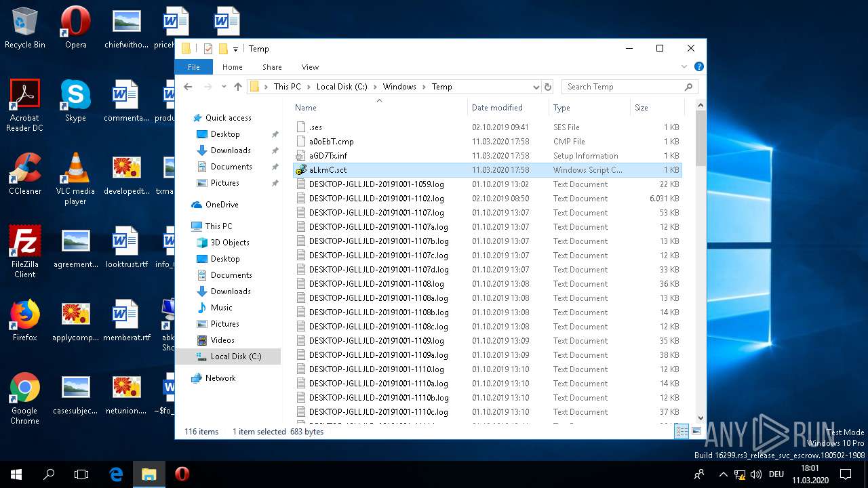Open the Home ribbon tab
This screenshot has width=868, height=488.
click(x=233, y=67)
